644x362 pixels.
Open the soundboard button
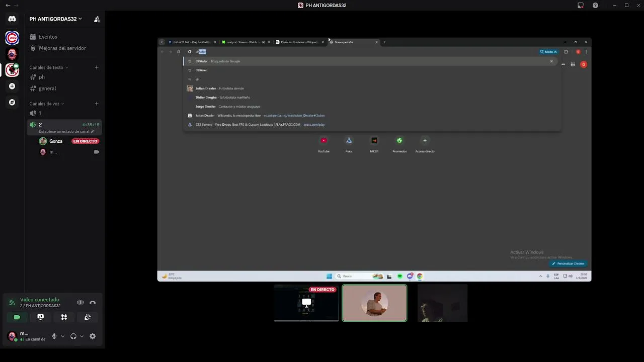(x=88, y=317)
